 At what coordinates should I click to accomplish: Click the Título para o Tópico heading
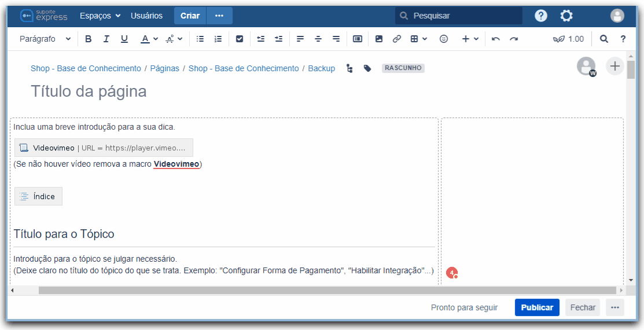click(64, 234)
